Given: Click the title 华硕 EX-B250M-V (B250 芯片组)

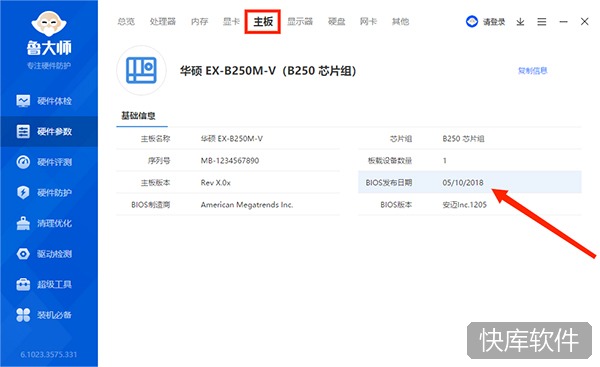Looking at the screenshot, I should coord(268,71).
